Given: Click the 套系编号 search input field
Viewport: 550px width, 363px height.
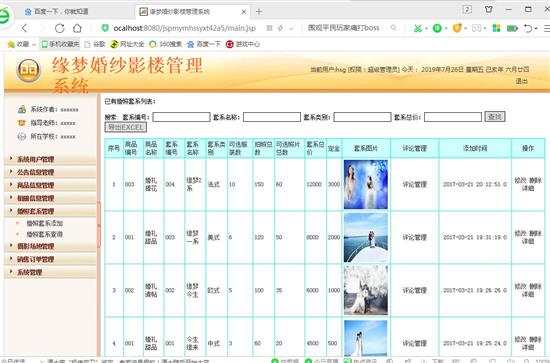Looking at the screenshot, I should (181, 117).
